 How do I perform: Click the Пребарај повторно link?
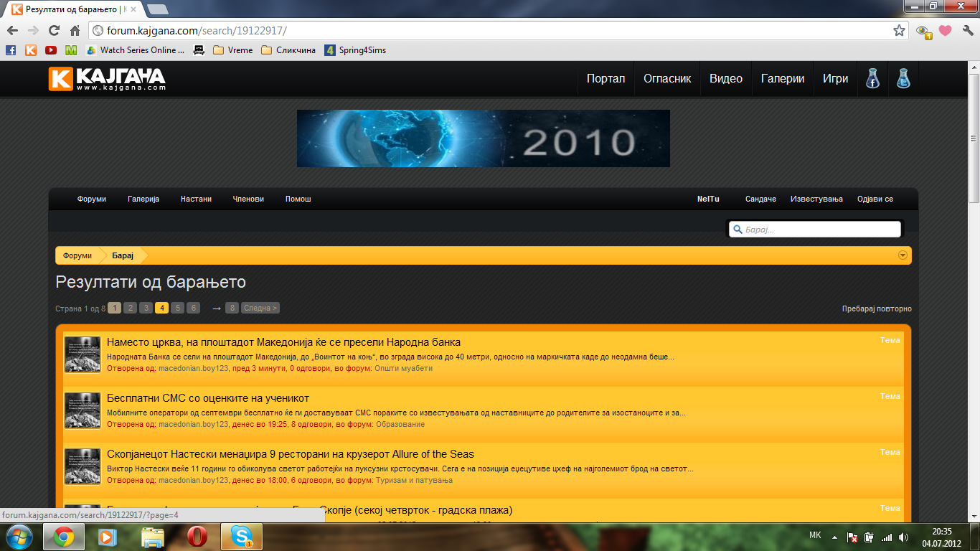click(877, 309)
